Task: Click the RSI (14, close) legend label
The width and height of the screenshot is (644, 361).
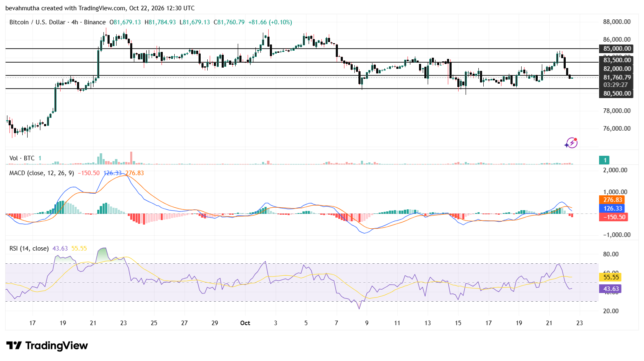Action: [29, 248]
